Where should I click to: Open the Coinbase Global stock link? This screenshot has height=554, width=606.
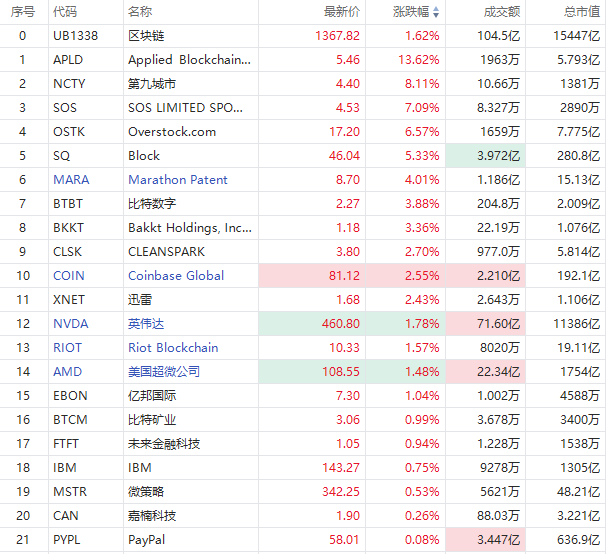click(x=176, y=276)
